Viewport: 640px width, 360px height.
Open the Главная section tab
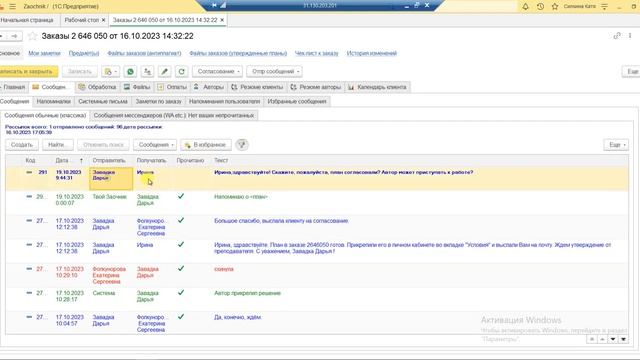[x=13, y=87]
